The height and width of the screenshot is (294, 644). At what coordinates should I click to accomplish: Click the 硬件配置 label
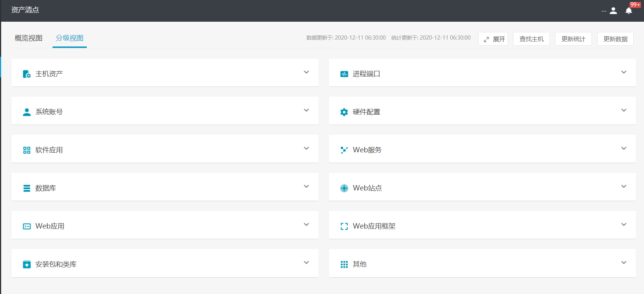tap(367, 112)
